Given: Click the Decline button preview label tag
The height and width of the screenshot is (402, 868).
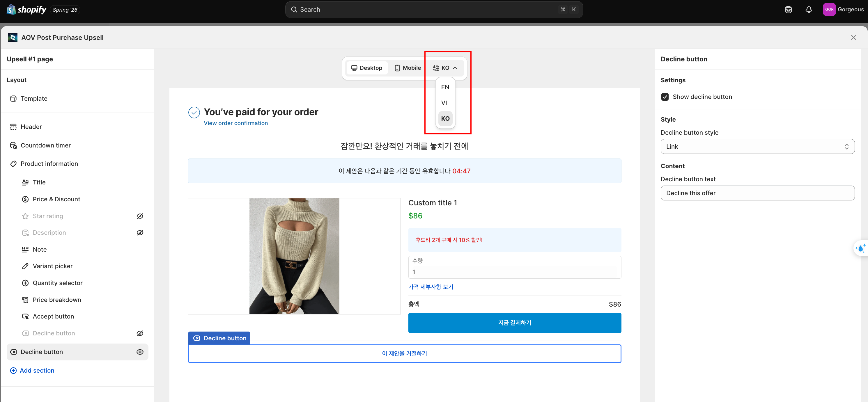Looking at the screenshot, I should click(219, 338).
